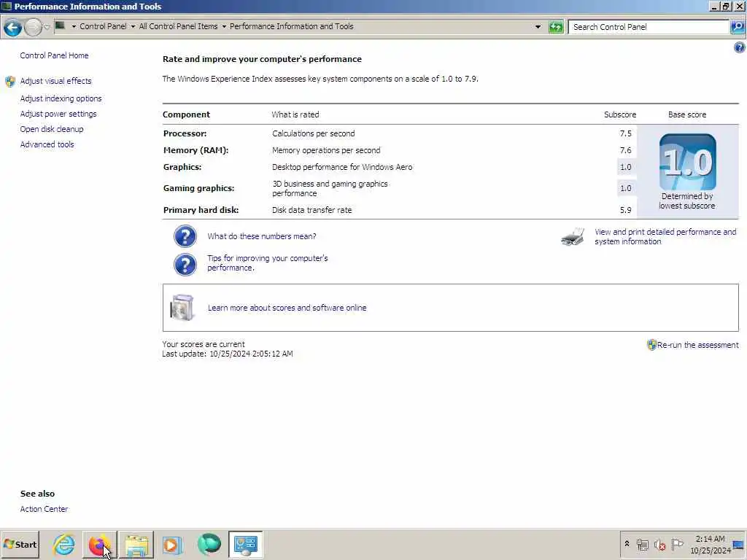747x560 pixels.
Task: Click 'Desktop performance for Windows Aero' text
Action: point(342,167)
